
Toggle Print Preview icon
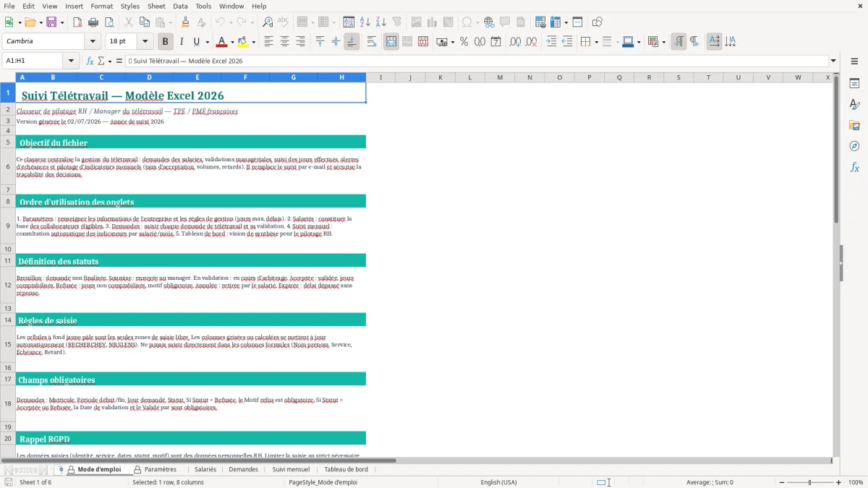pos(109,22)
